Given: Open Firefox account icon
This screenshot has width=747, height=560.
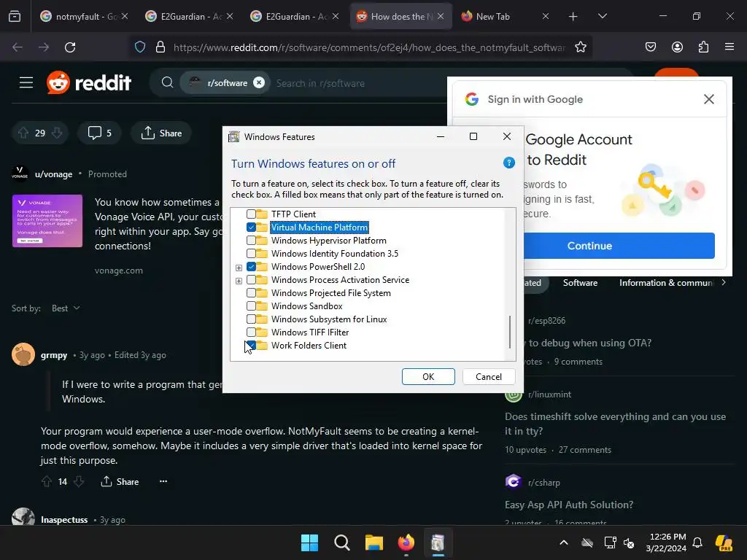Looking at the screenshot, I should [x=677, y=47].
